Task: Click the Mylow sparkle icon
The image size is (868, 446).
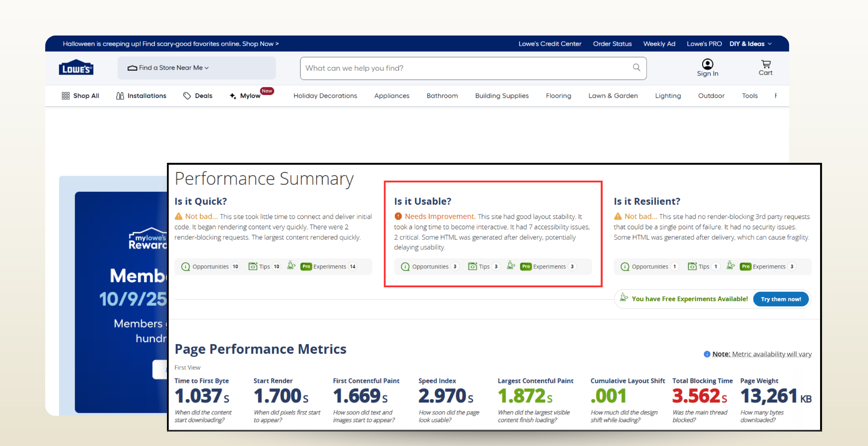Action: 233,96
